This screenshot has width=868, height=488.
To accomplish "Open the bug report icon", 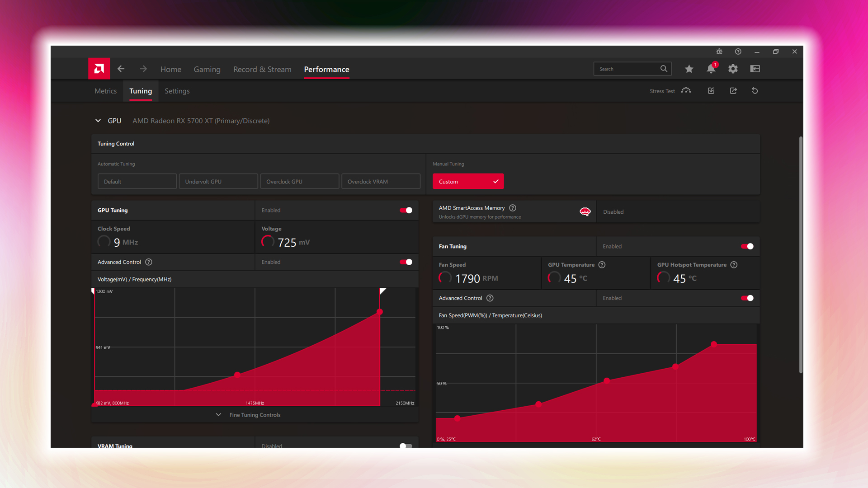I will pyautogui.click(x=719, y=52).
